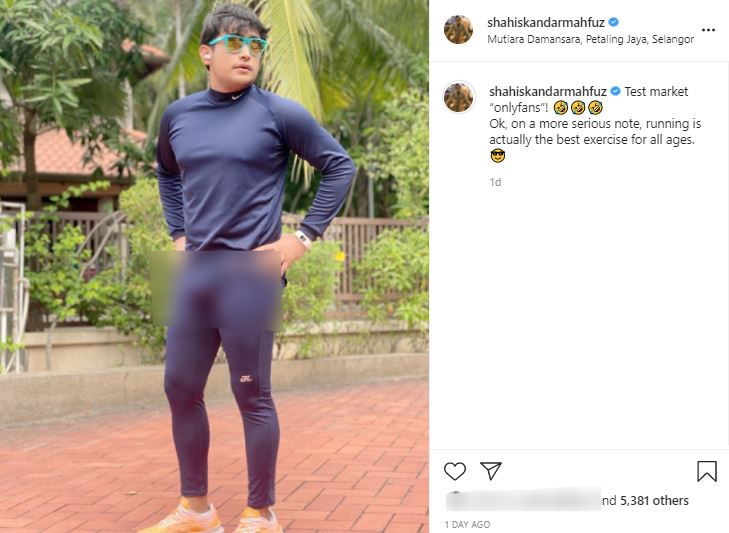Click verified badge beside header username
This screenshot has height=533, width=729.
pyautogui.click(x=614, y=21)
